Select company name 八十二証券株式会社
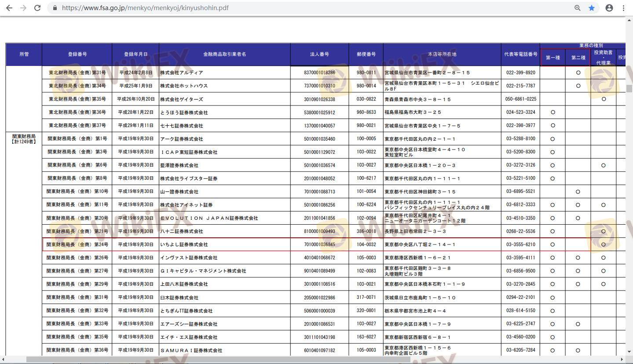 (181, 231)
